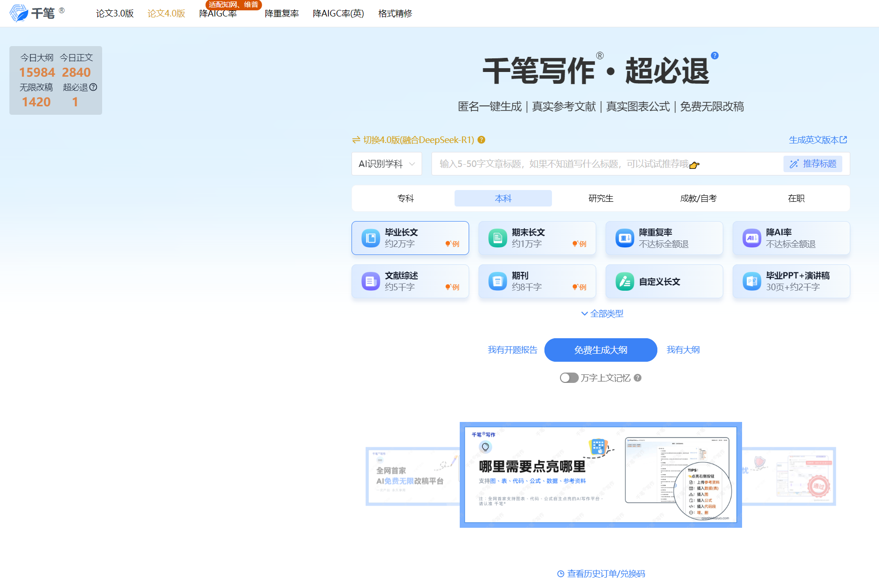Select the 成教/自考 education level tab

[x=698, y=198]
